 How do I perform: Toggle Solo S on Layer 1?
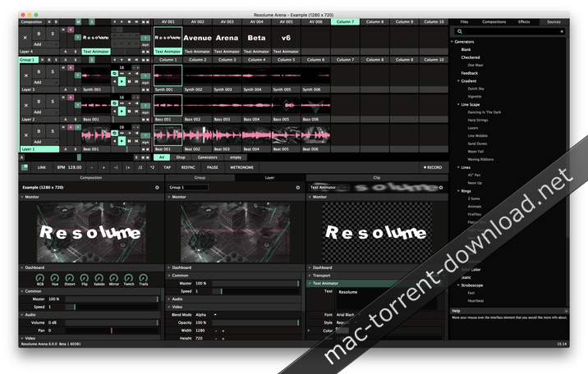53,131
